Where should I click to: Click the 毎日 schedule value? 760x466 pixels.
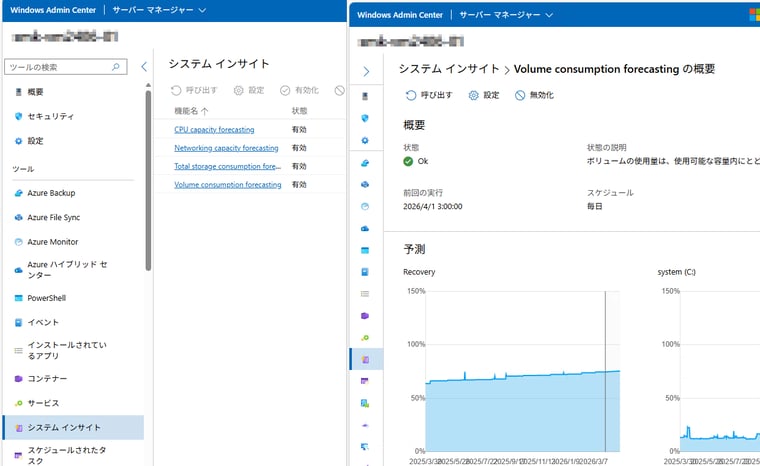click(x=595, y=207)
